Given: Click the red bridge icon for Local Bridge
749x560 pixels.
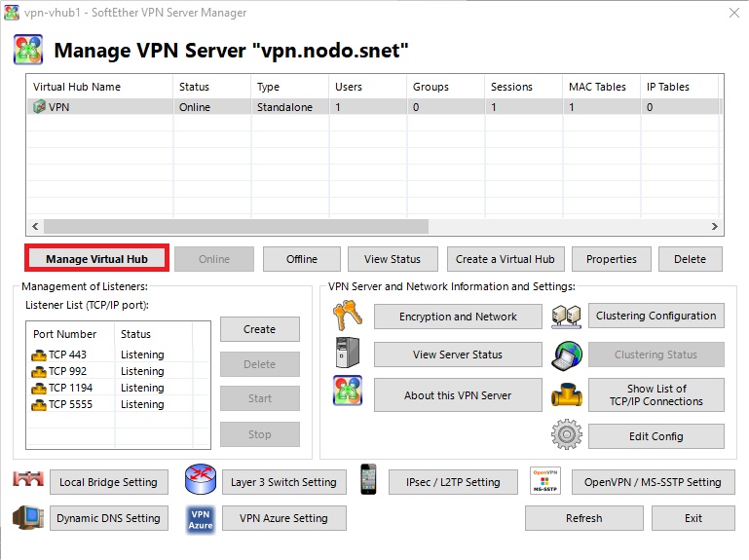Looking at the screenshot, I should click(28, 478).
